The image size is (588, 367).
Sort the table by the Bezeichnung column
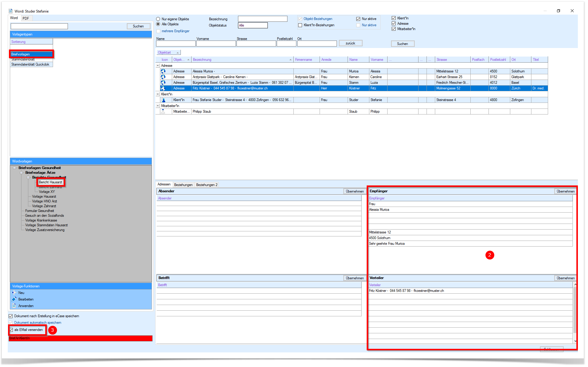242,60
